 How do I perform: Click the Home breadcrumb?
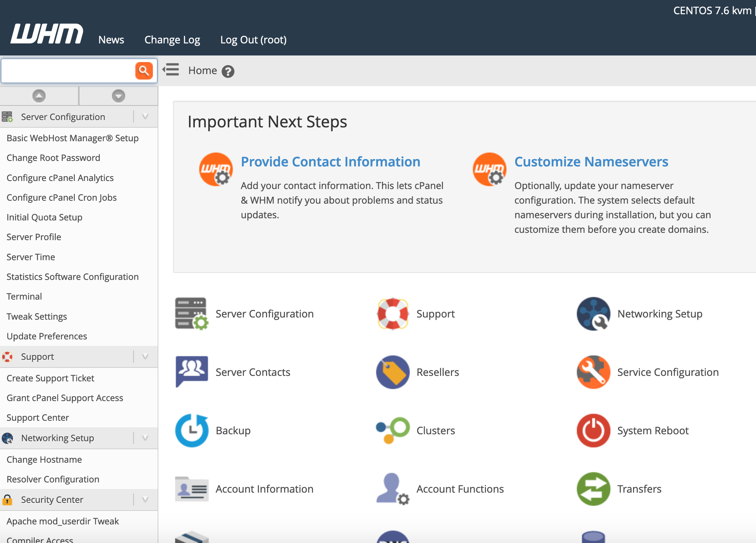coord(202,70)
